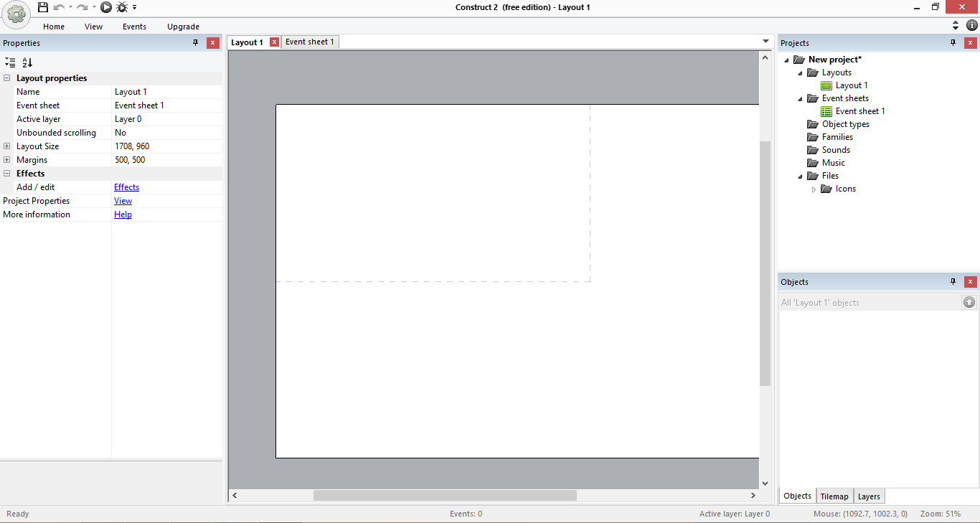Select Layout 1 in the Projects tree
980x523 pixels.
(x=851, y=85)
